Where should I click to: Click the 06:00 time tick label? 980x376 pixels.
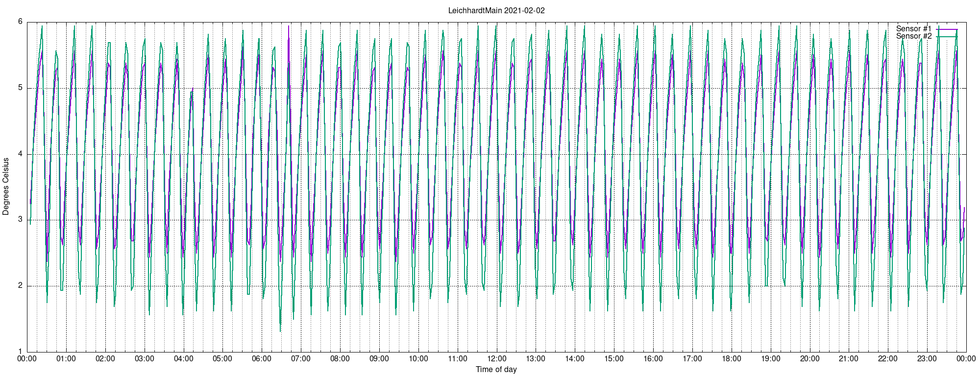(262, 358)
